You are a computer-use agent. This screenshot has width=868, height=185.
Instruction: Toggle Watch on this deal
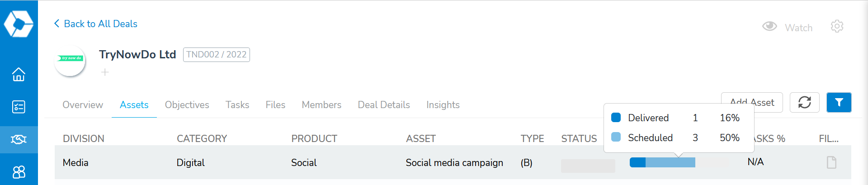point(788,27)
